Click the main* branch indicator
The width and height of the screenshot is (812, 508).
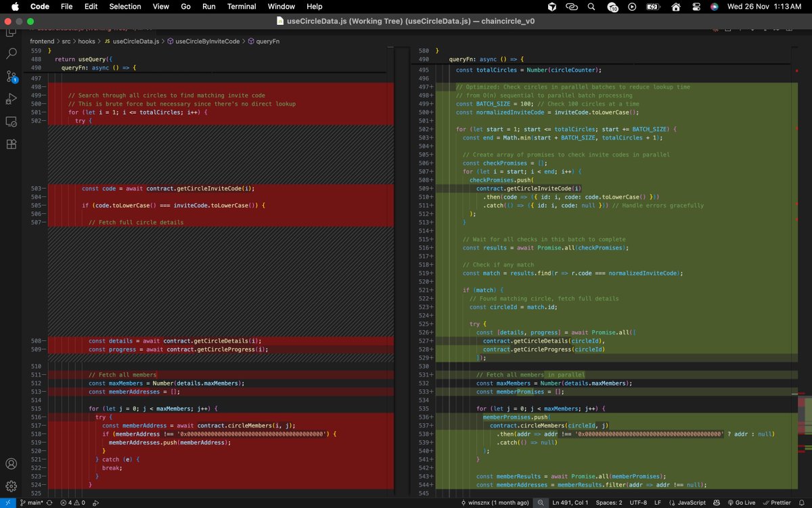coord(32,503)
